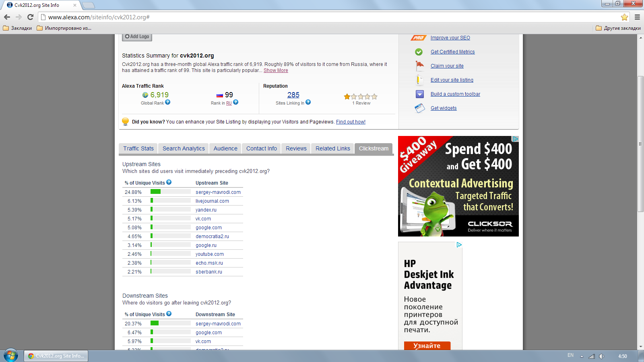Image resolution: width=644 pixels, height=362 pixels.
Task: Open the Закладки bookmarks folder
Action: coord(17,28)
